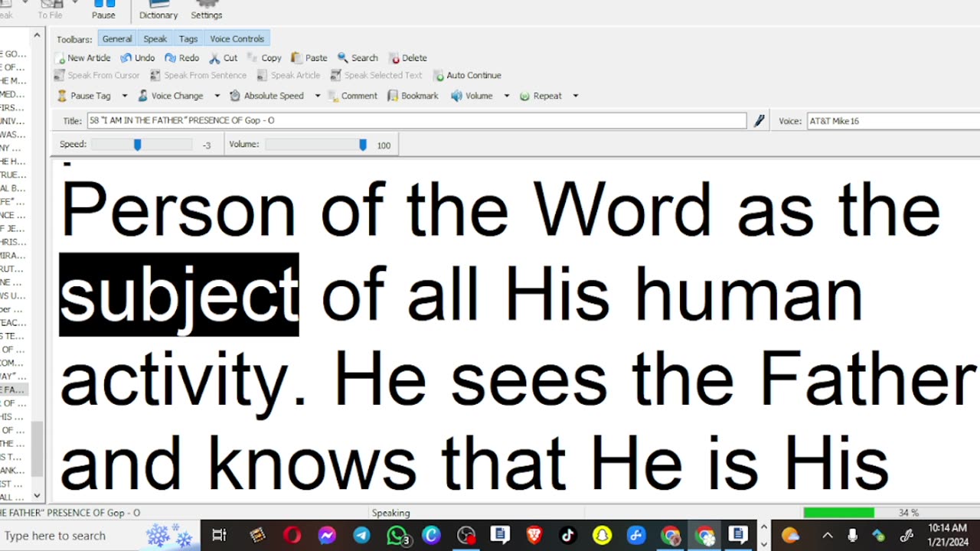
Task: Expand the Repeat dropdown arrow
Action: [x=576, y=96]
